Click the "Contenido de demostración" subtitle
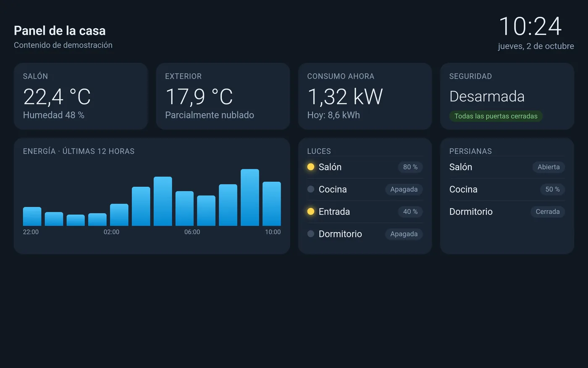 63,45
